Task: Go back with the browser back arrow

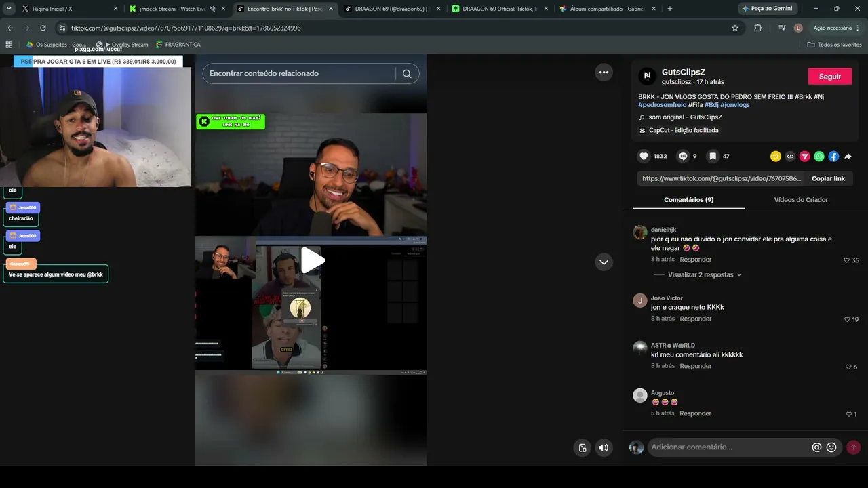Action: click(10, 28)
